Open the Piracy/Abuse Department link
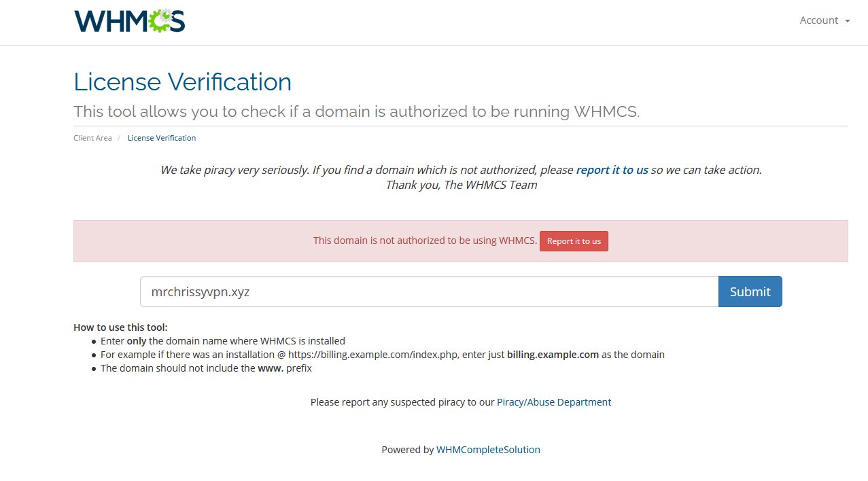868x481 pixels. (x=554, y=402)
